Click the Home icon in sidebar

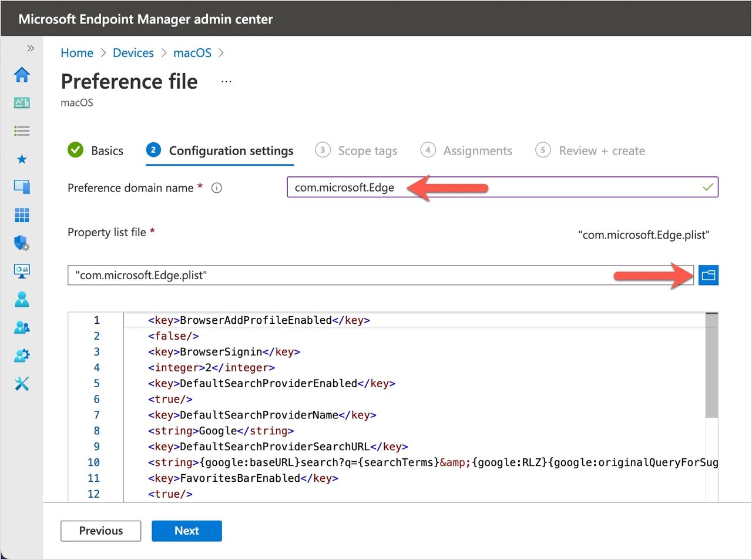point(22,75)
